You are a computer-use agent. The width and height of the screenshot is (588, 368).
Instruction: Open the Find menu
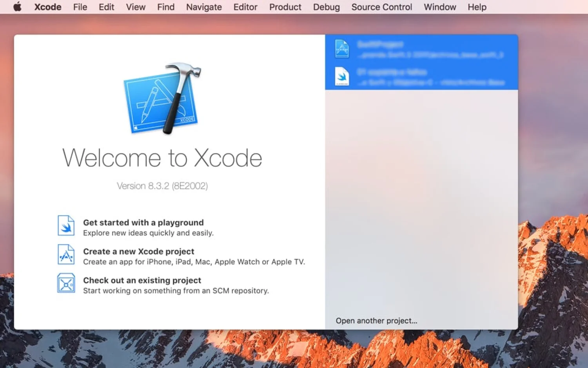166,7
